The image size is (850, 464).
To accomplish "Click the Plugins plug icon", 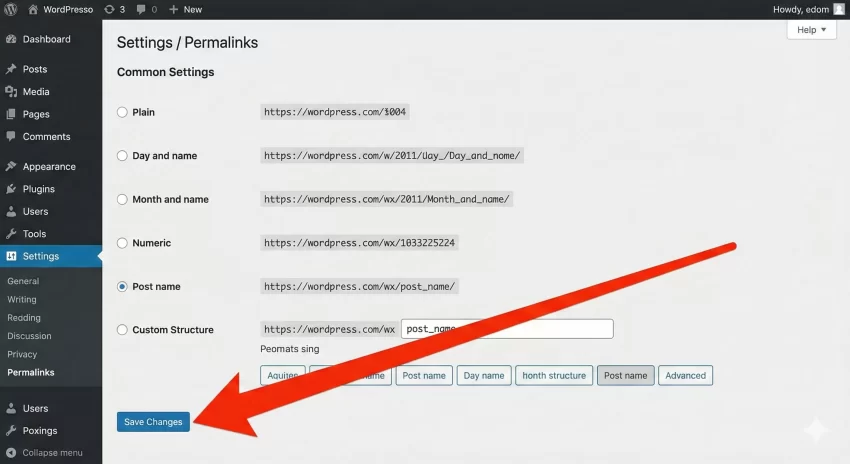I will coord(11,189).
